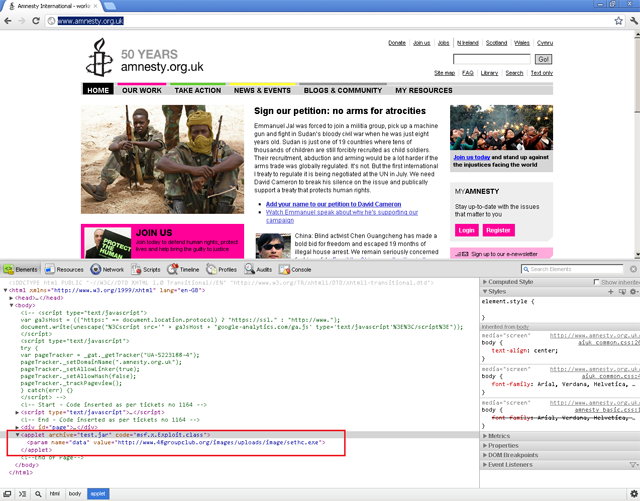Click the site search input field

pyautogui.click(x=491, y=59)
